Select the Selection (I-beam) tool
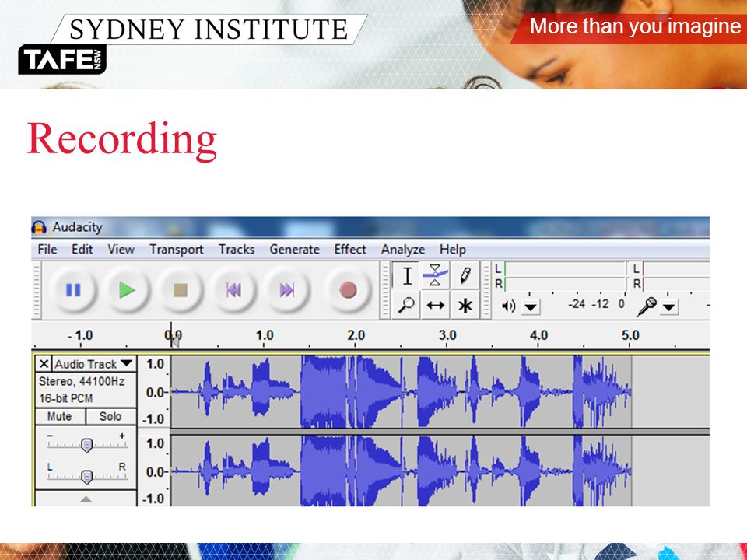The image size is (747, 560). [x=406, y=275]
